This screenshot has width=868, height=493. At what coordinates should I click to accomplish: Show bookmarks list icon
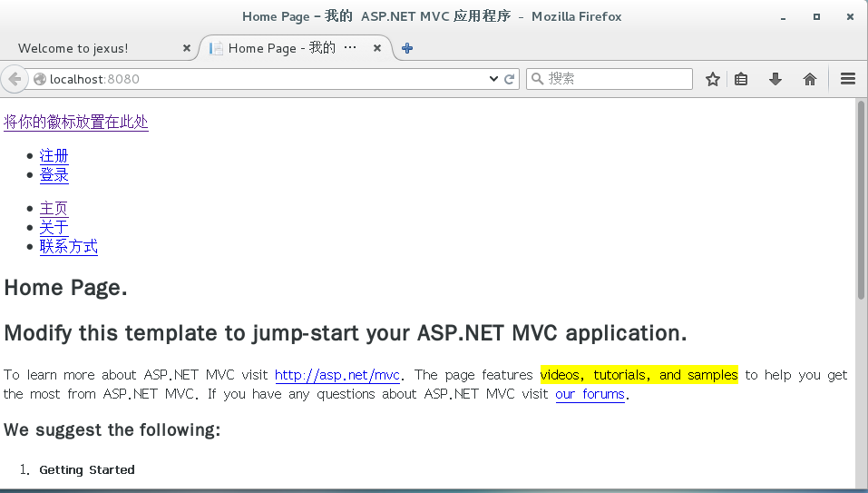click(x=741, y=79)
